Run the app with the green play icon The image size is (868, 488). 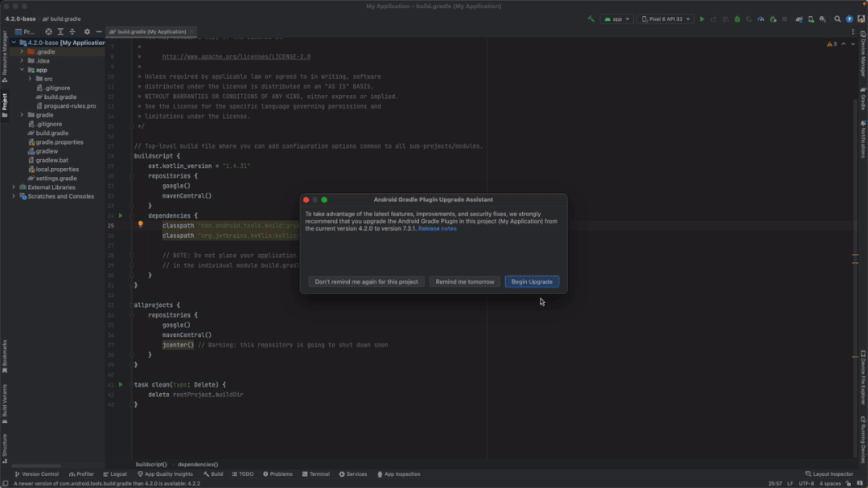point(701,19)
